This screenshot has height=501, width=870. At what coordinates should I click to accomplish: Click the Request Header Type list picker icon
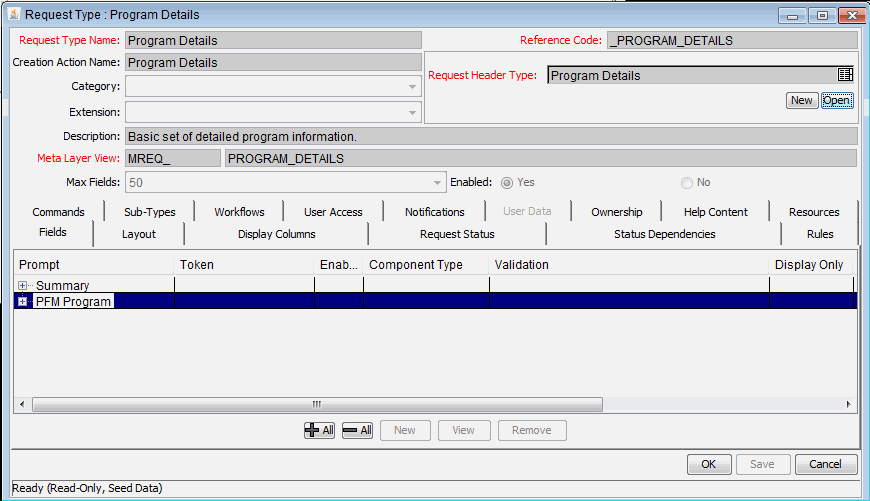(x=845, y=75)
